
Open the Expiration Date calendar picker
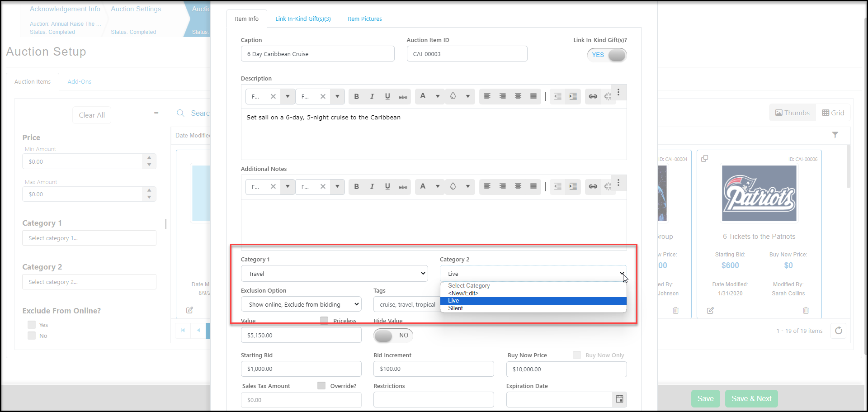click(x=619, y=399)
